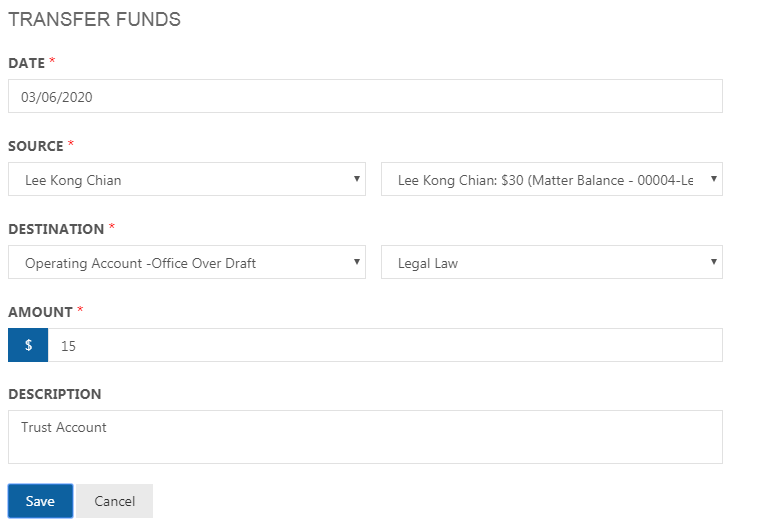Click the arrow on Operating Account dropdown
The height and width of the screenshot is (528, 773).
click(x=356, y=262)
